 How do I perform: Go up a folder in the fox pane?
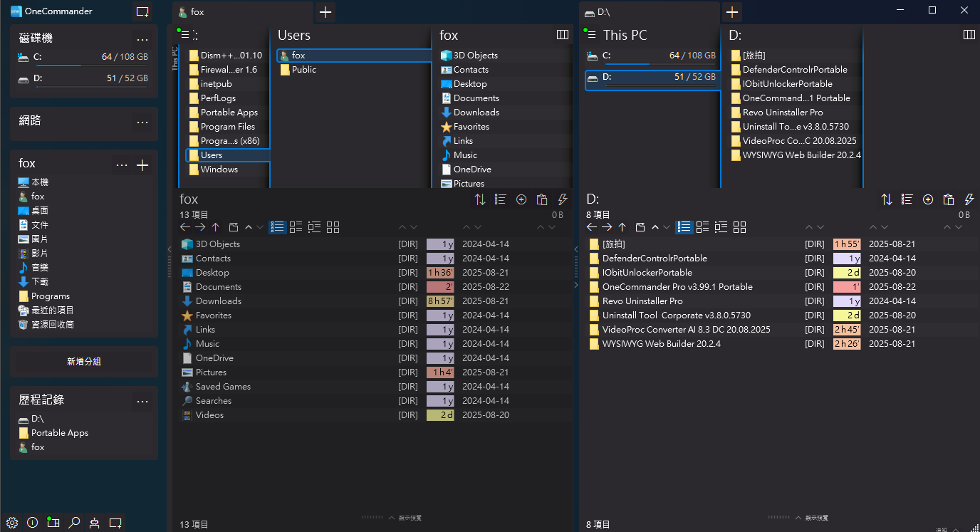pyautogui.click(x=216, y=227)
